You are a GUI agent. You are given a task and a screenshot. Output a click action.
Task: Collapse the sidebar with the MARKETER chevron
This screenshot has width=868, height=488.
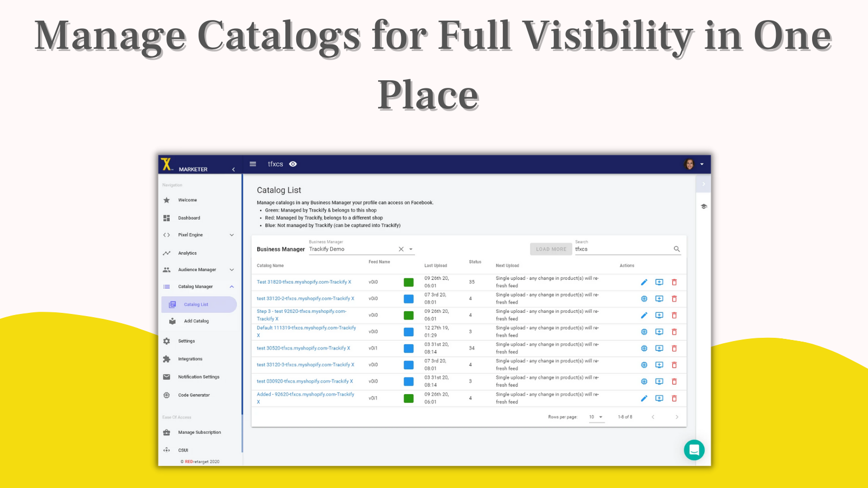[x=233, y=170]
